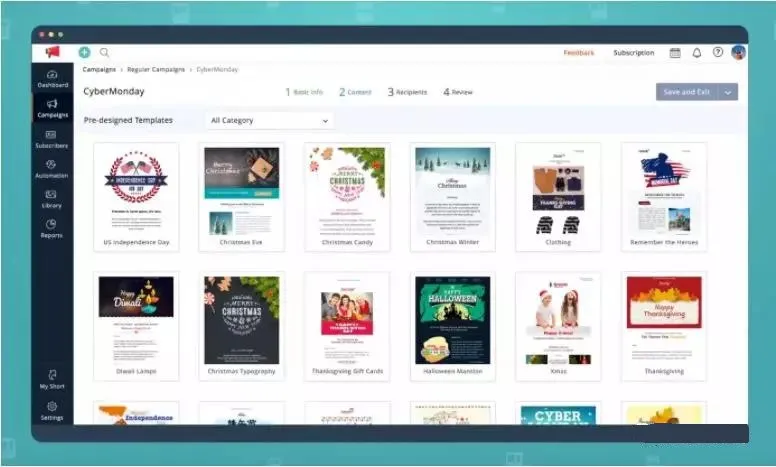Click the help question mark icon
The image size is (776, 467).
point(717,52)
